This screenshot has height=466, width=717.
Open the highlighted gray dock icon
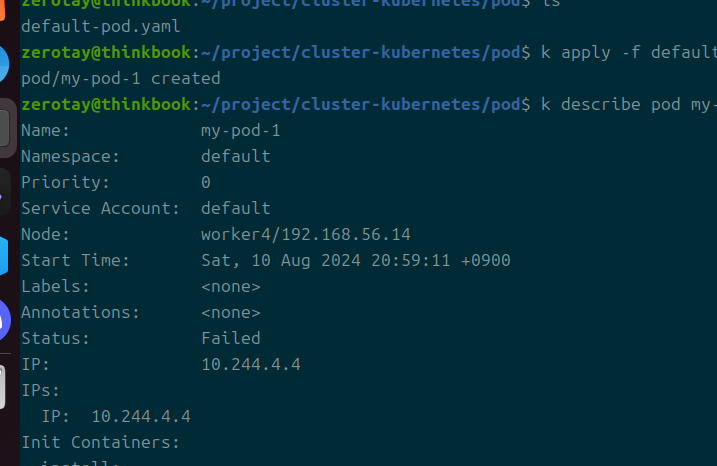pyautogui.click(x=5, y=127)
